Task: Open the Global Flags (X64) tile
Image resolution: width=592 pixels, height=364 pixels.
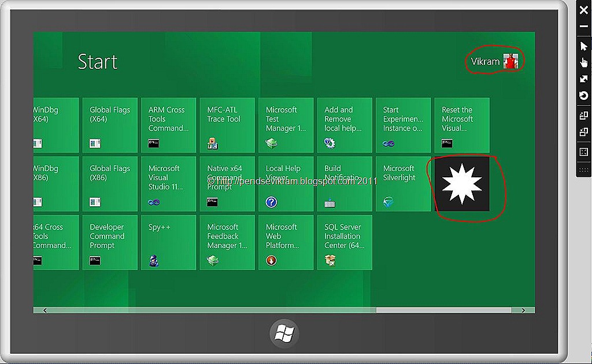Action: (x=110, y=125)
